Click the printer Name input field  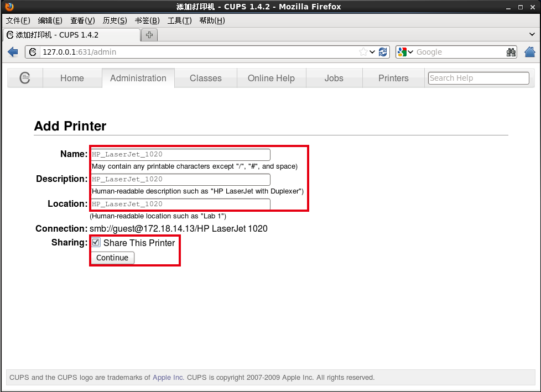tap(180, 154)
